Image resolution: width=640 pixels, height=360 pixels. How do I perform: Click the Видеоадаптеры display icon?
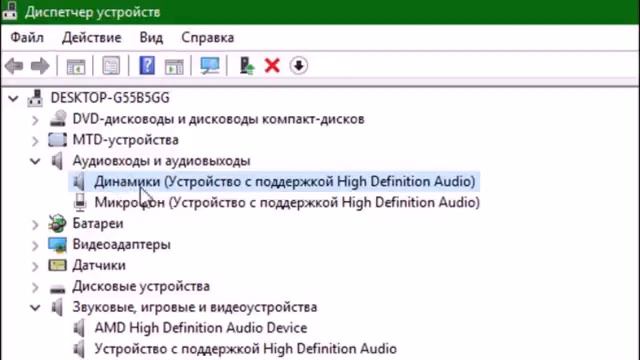(57, 244)
